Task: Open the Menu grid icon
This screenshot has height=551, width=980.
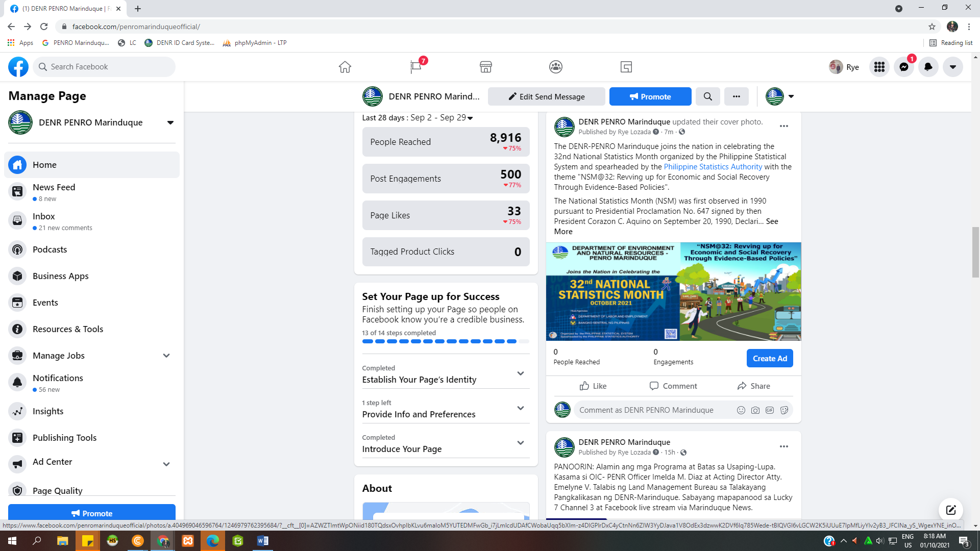Action: coord(879,67)
